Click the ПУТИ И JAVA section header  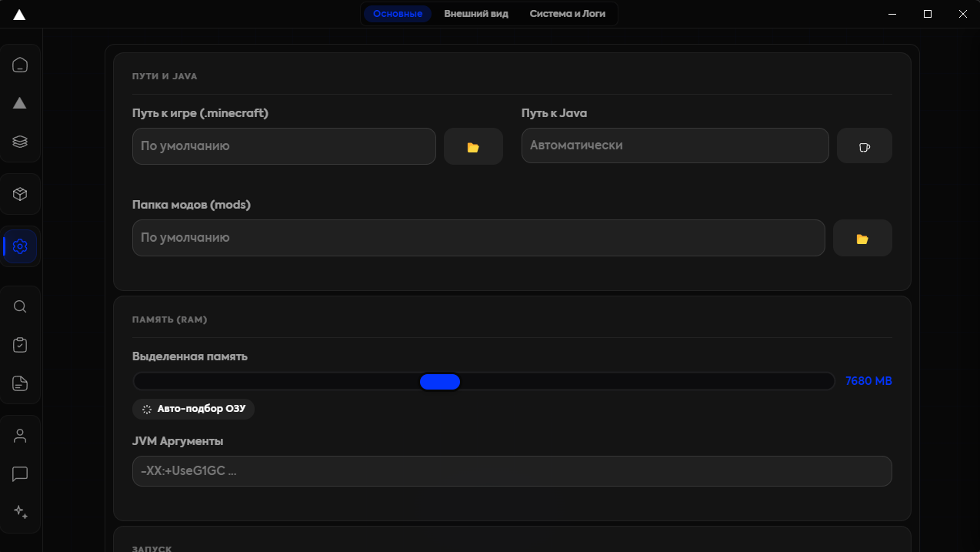pos(165,76)
